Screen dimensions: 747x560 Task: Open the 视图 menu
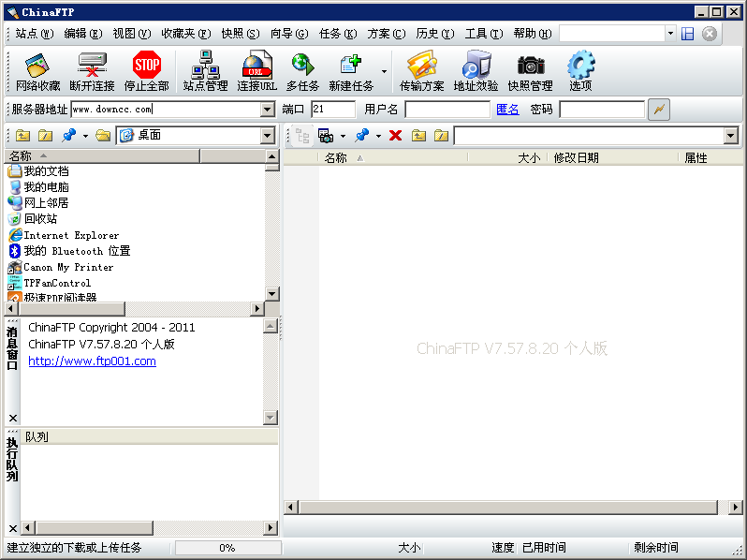tap(132, 34)
